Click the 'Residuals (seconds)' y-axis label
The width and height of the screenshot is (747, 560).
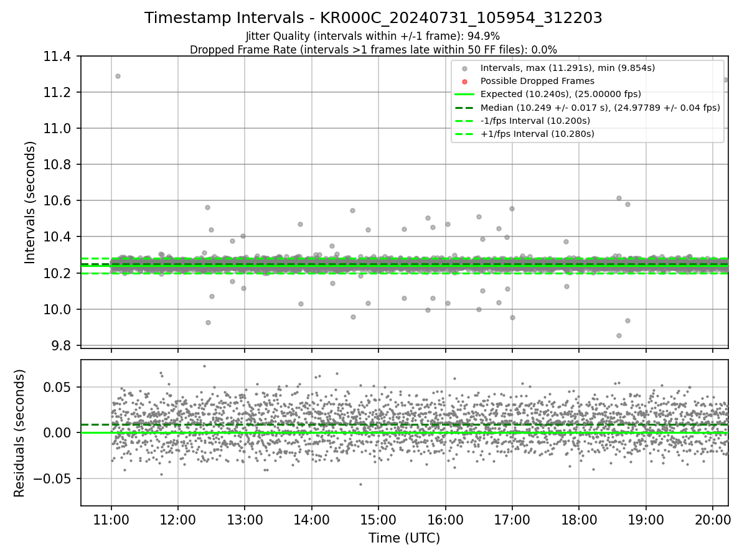tap(19, 433)
